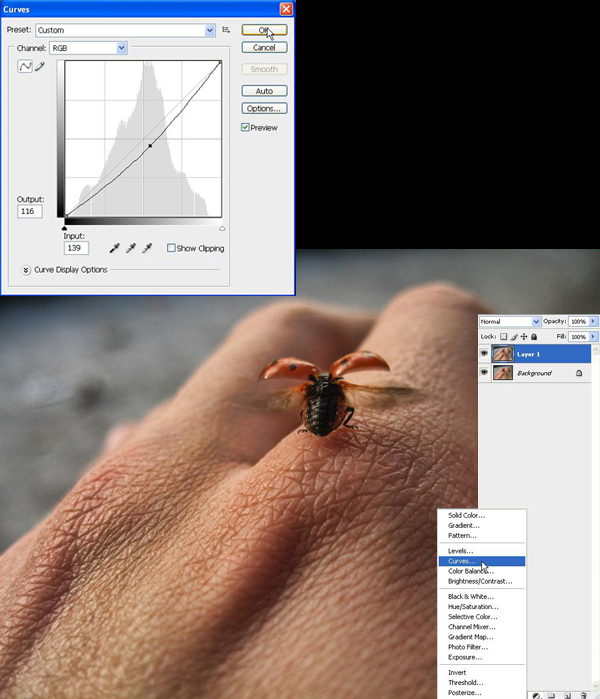Choose Brightness/Contrast... from the menu
This screenshot has height=699, width=600.
point(480,581)
